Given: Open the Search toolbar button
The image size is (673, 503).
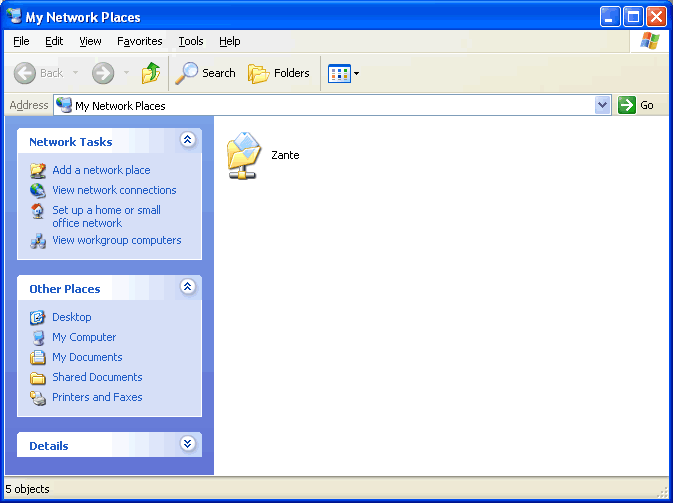Looking at the screenshot, I should (x=206, y=73).
